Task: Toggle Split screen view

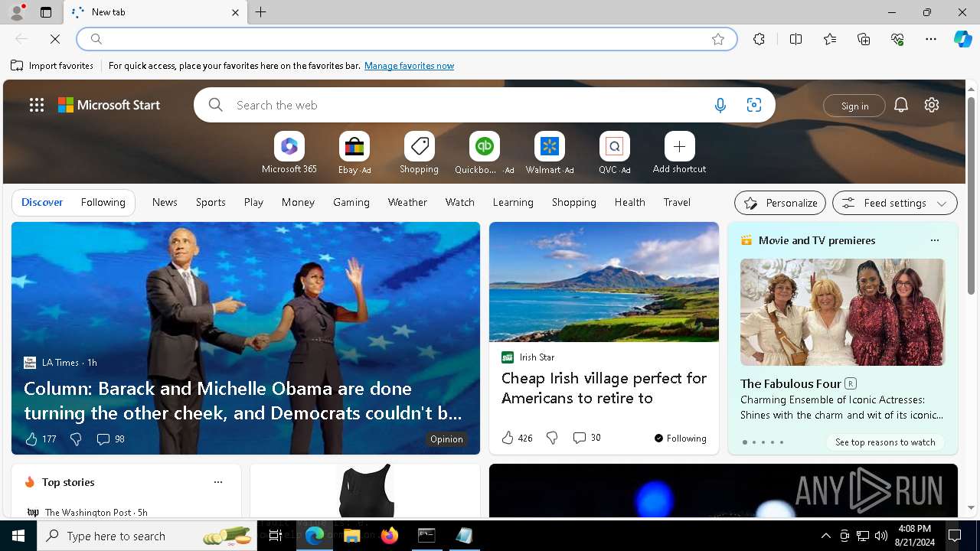Action: (795, 39)
